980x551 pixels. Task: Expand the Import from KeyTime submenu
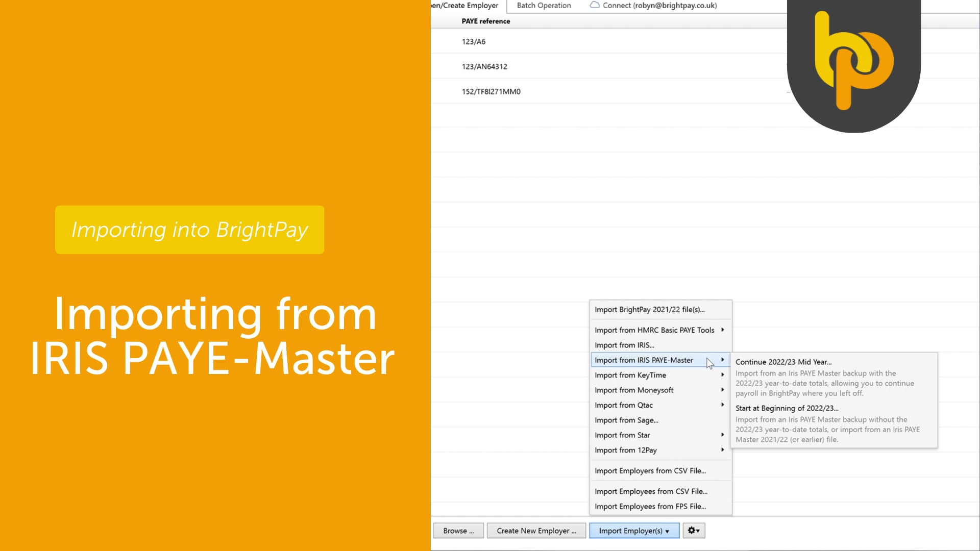(x=630, y=375)
